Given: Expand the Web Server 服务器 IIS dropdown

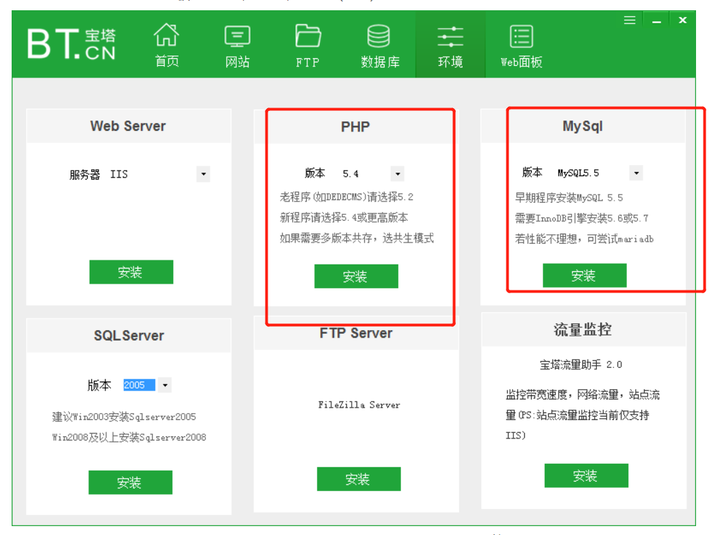Looking at the screenshot, I should pyautogui.click(x=203, y=174).
